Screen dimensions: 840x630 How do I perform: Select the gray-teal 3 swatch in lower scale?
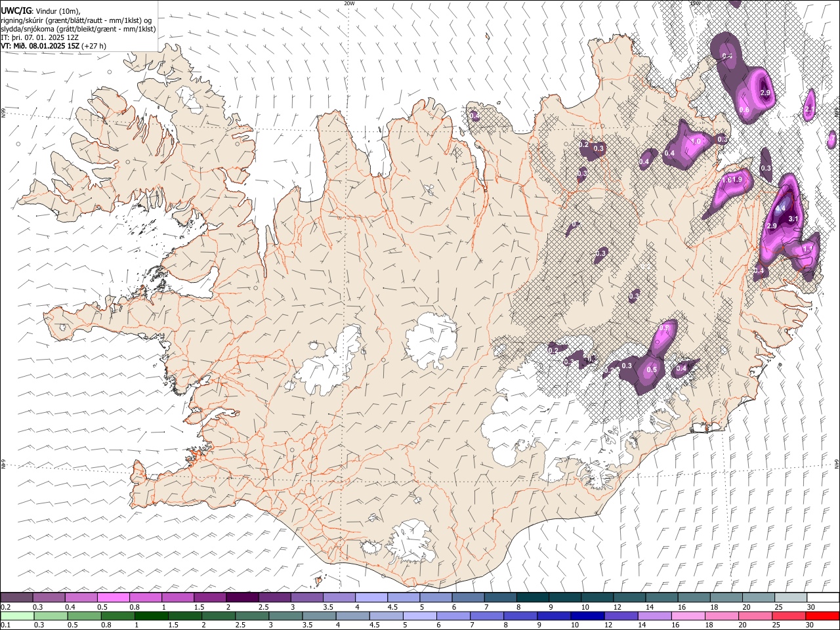[x=286, y=616]
